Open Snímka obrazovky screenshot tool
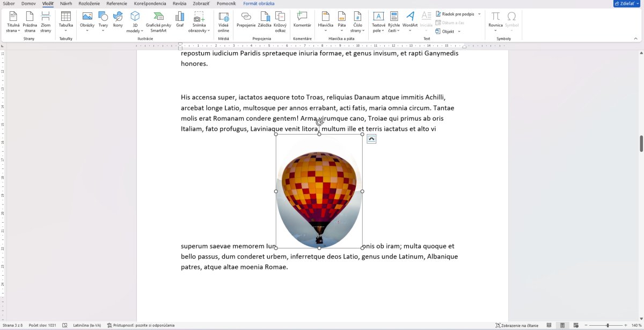Image resolution: width=644 pixels, height=330 pixels. [199, 23]
